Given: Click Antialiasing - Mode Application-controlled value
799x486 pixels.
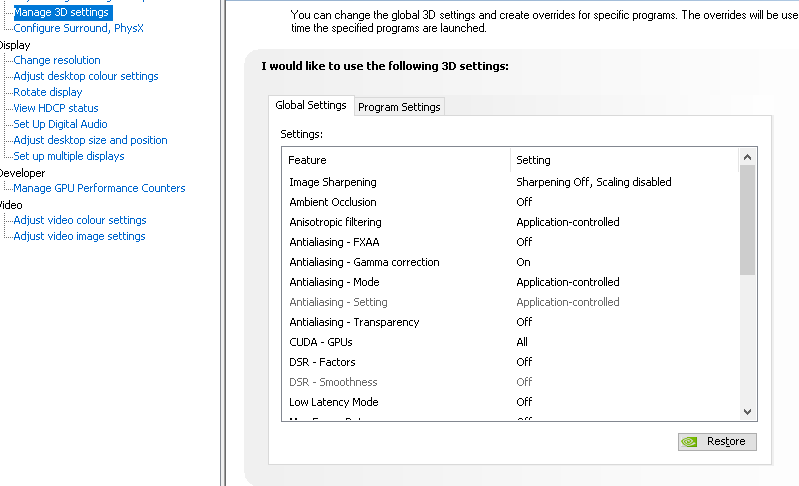Looking at the screenshot, I should tap(568, 282).
